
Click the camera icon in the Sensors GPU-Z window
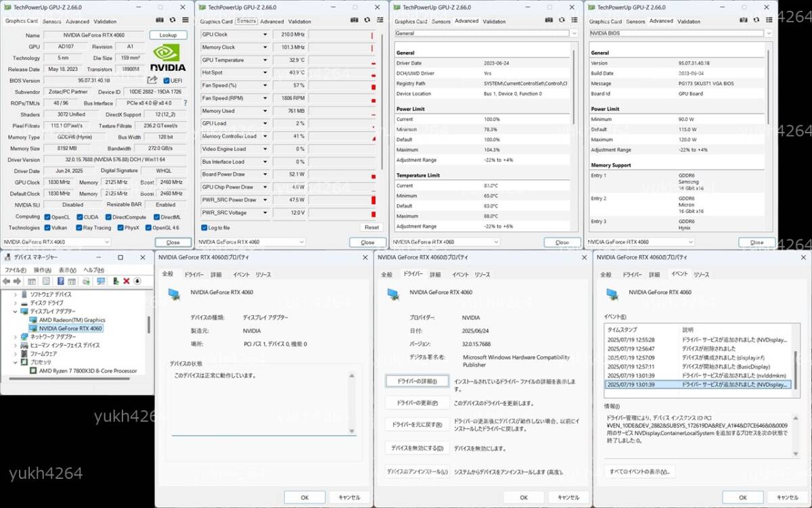(x=355, y=20)
